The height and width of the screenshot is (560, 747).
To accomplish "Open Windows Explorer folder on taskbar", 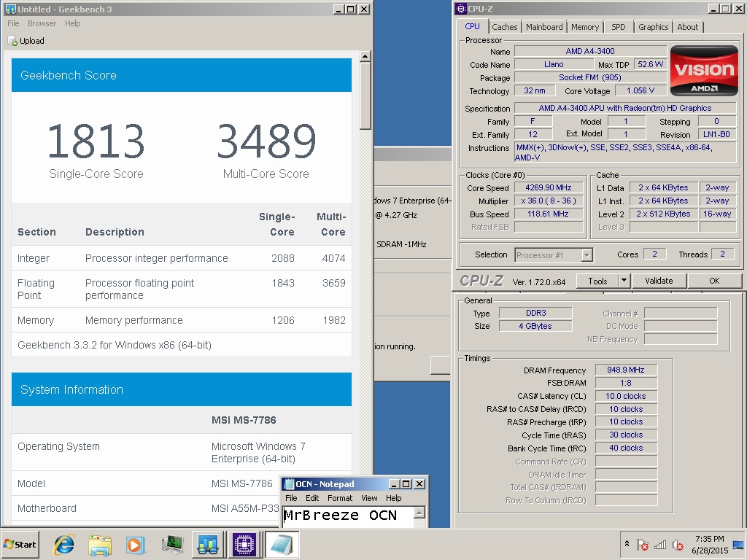I will [100, 544].
